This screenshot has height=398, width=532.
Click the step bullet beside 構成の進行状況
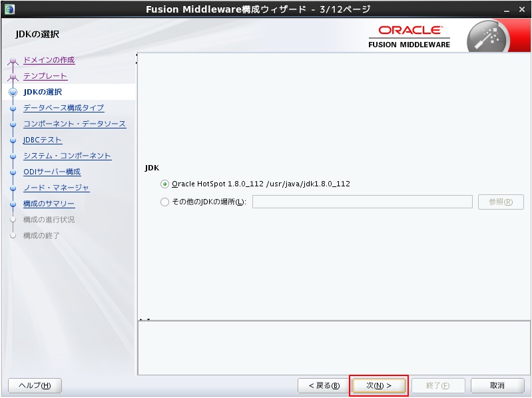coord(13,220)
